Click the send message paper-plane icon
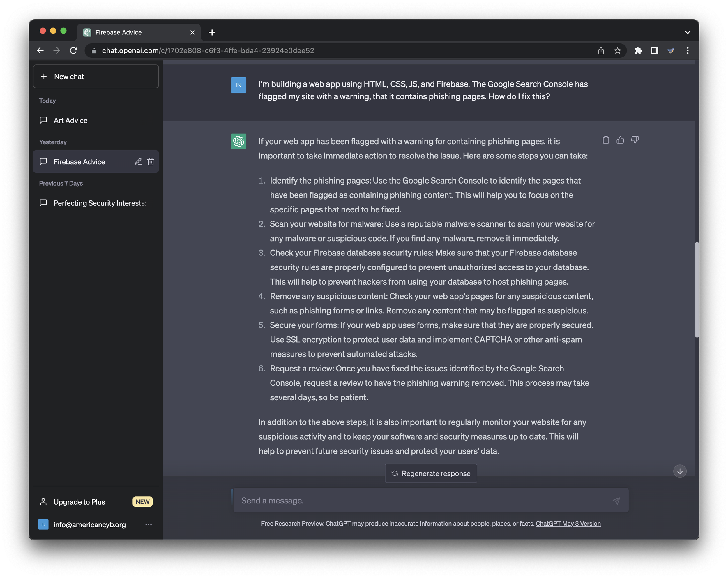Viewport: 728px width, 578px height. click(616, 501)
